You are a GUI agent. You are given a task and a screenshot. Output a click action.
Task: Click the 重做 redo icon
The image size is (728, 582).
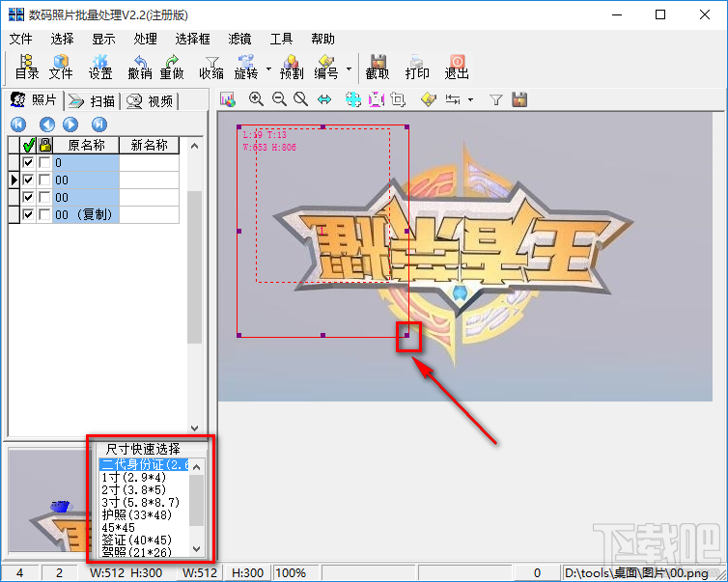[172, 67]
